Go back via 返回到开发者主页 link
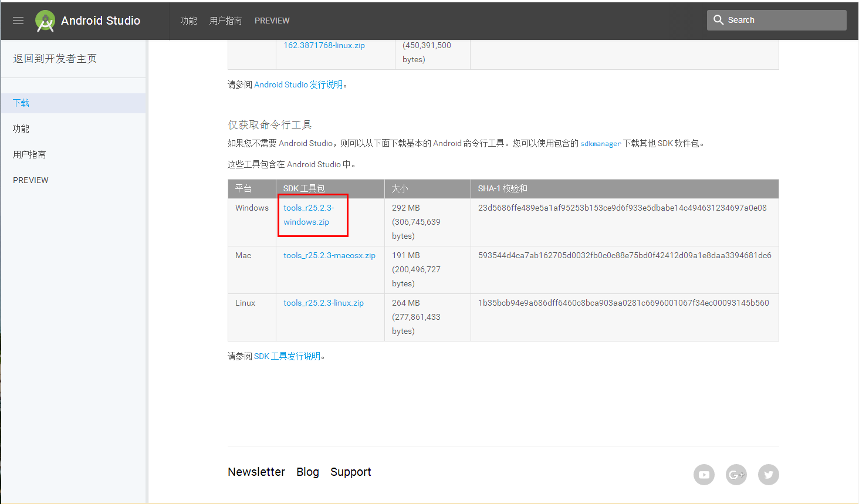859x504 pixels. pyautogui.click(x=55, y=59)
